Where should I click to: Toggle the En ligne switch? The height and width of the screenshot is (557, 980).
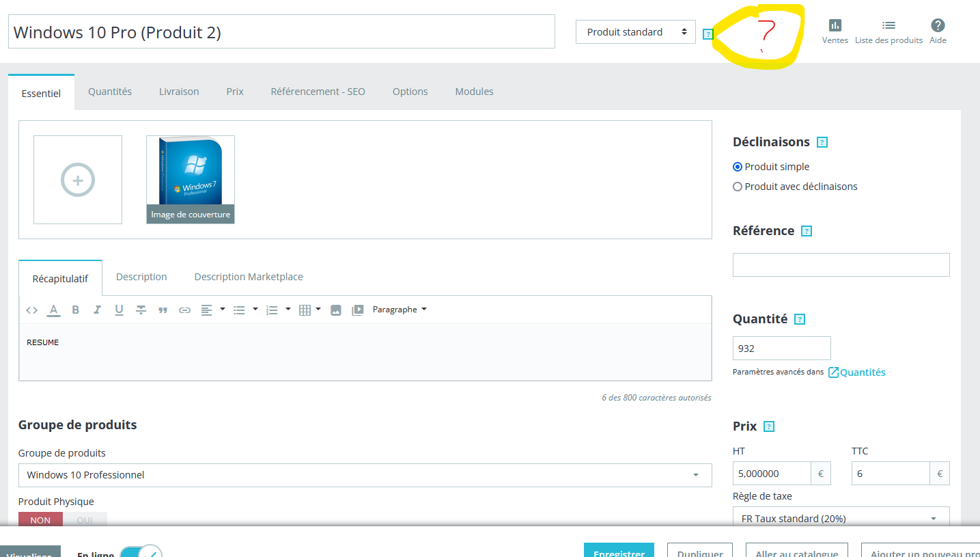(141, 552)
